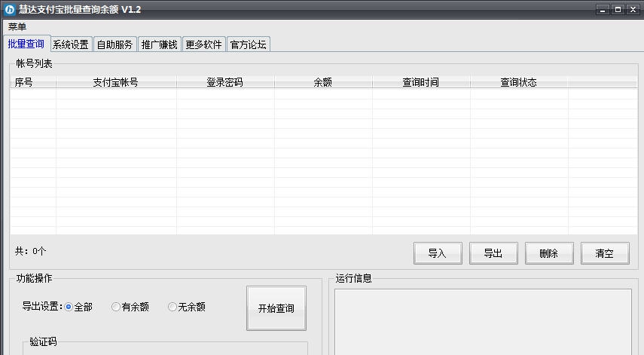Switch to the 批量查询 tab
This screenshot has height=355, width=644.
coord(26,44)
